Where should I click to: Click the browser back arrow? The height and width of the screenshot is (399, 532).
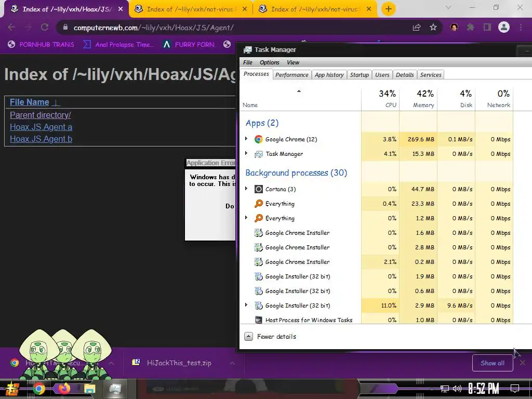[11, 27]
